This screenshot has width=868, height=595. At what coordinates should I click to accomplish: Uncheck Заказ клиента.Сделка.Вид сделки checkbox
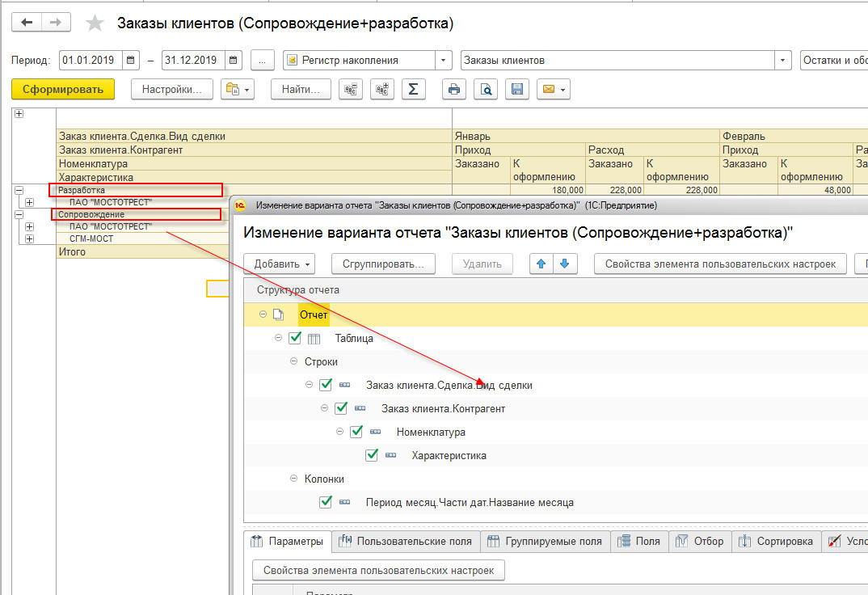[326, 384]
